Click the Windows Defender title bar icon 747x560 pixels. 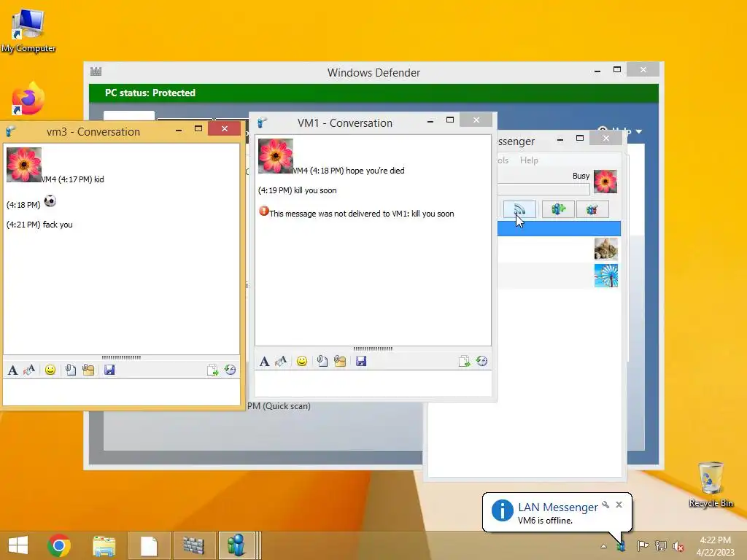click(x=96, y=72)
